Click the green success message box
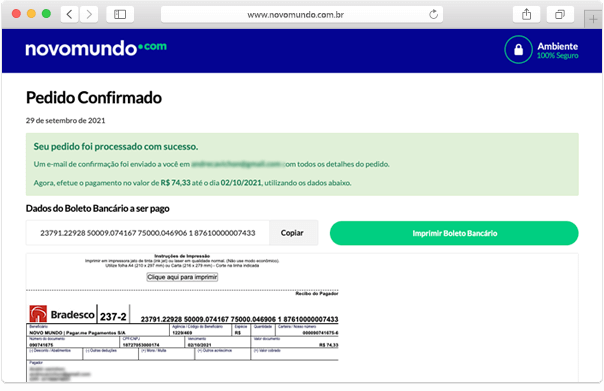 302,164
